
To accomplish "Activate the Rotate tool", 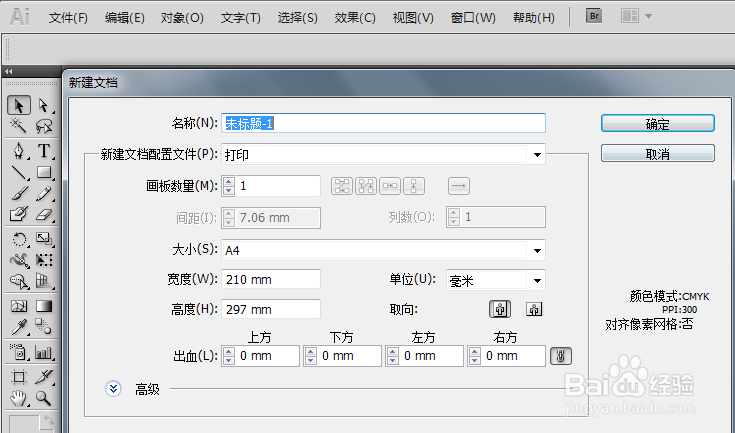I will pyautogui.click(x=19, y=239).
